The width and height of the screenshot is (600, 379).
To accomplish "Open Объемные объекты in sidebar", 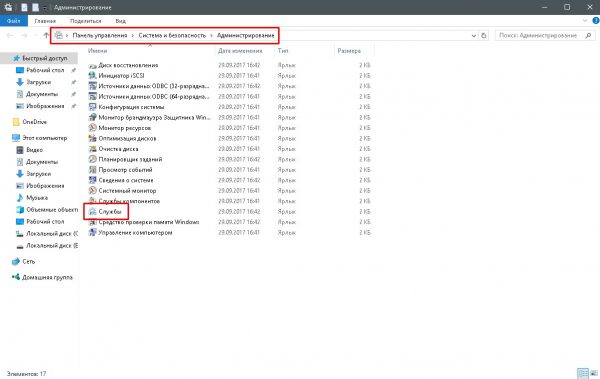I will click(x=47, y=209).
